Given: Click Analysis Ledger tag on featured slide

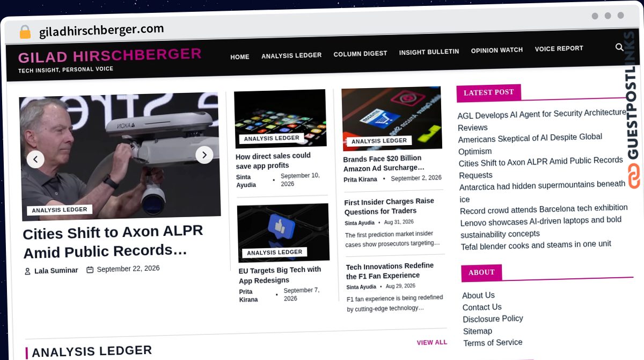Looking at the screenshot, I should [x=60, y=210].
